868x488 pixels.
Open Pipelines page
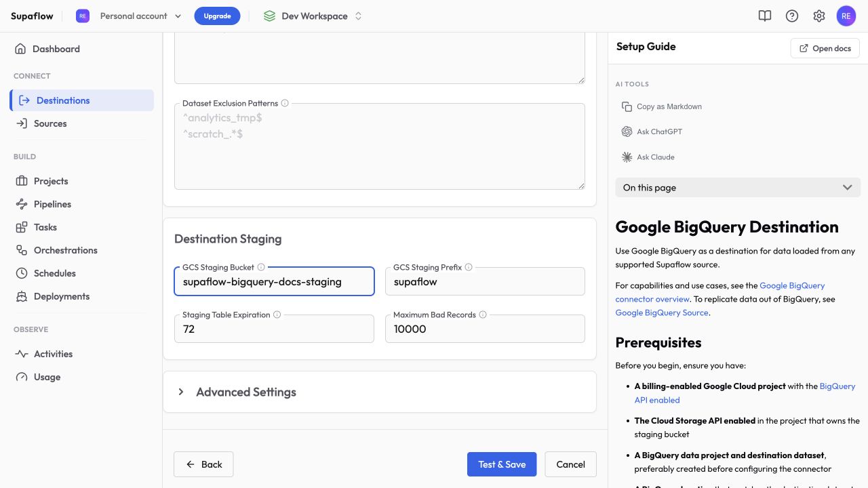(x=81, y=204)
